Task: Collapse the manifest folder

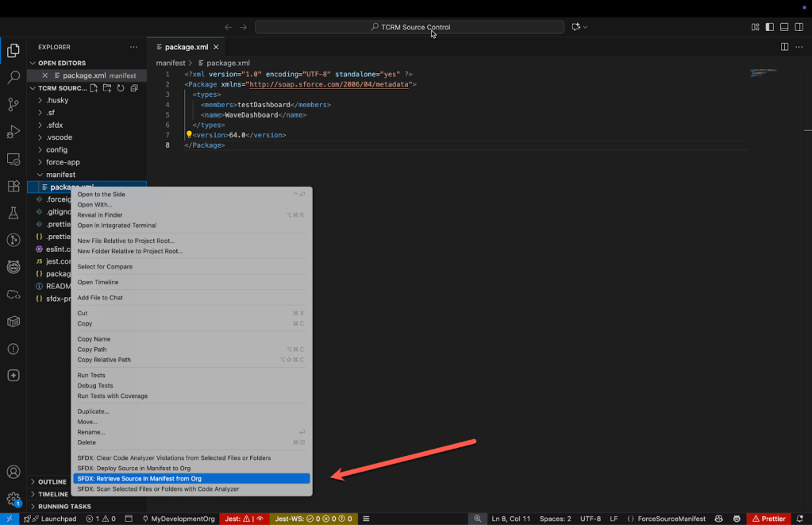Action: tap(60, 175)
